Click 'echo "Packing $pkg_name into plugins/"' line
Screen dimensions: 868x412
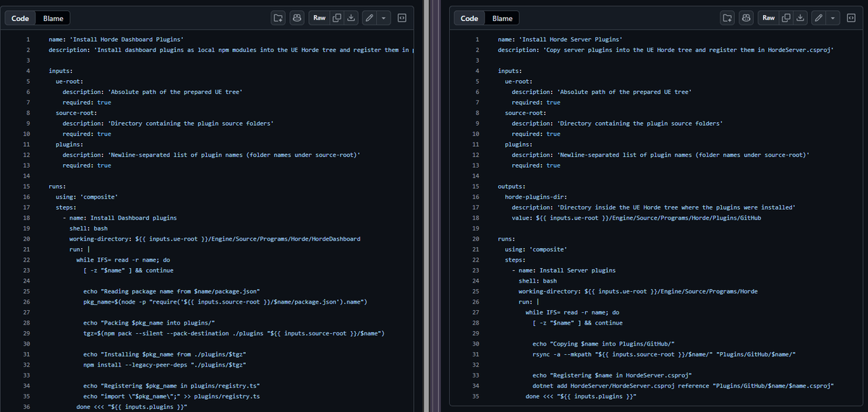149,322
